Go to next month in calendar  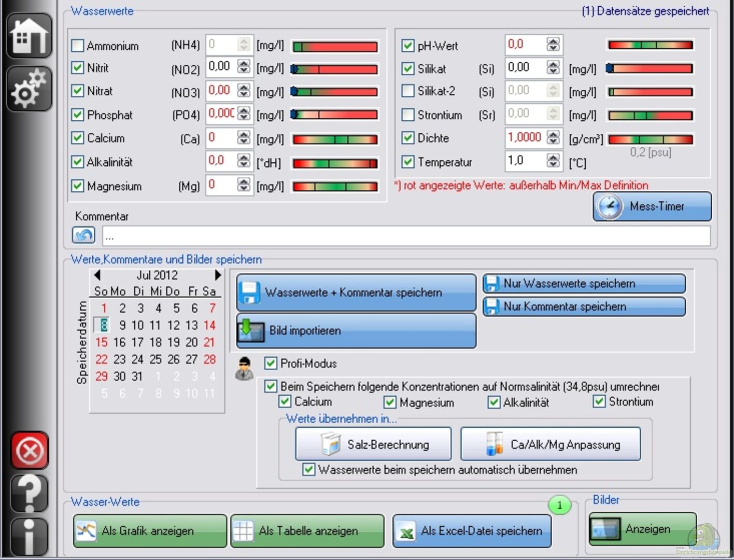[x=218, y=275]
